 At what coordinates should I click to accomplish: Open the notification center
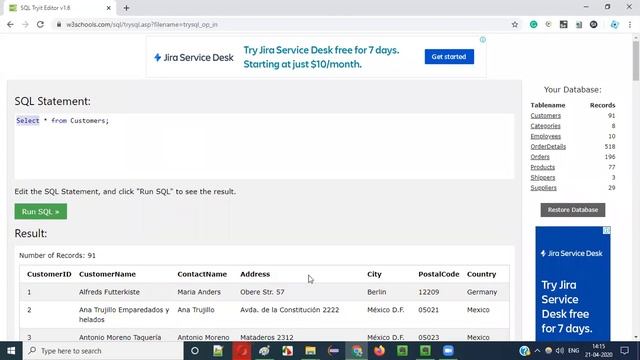[624, 351]
